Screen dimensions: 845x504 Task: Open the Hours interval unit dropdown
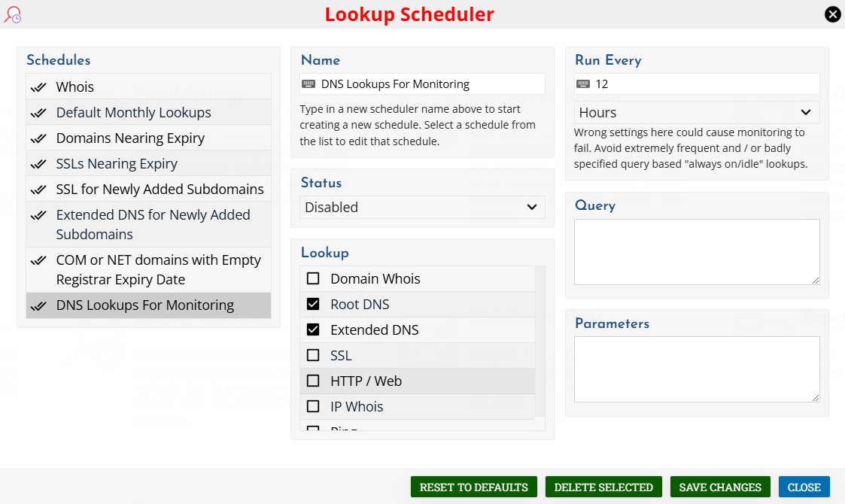coord(696,113)
